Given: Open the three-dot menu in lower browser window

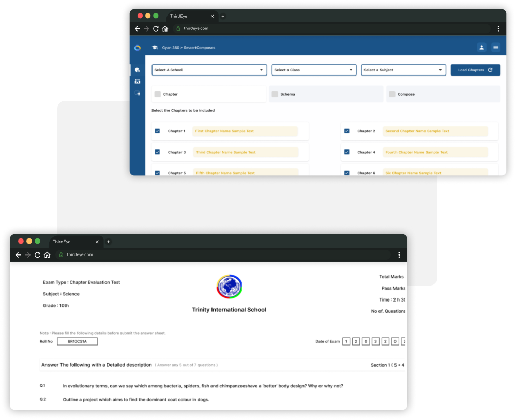Looking at the screenshot, I should (x=399, y=255).
